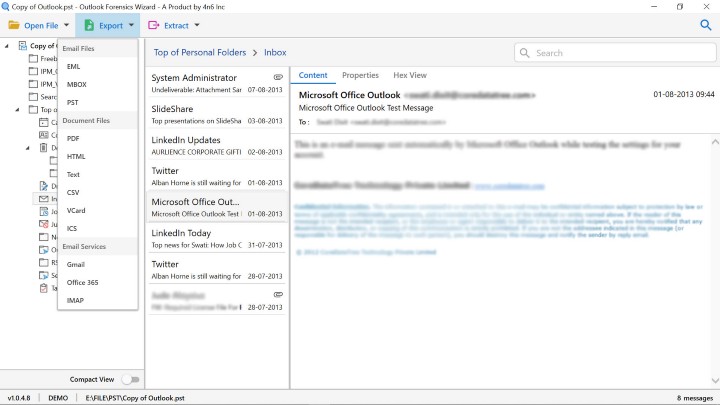Switch to the Content tab

[313, 75]
